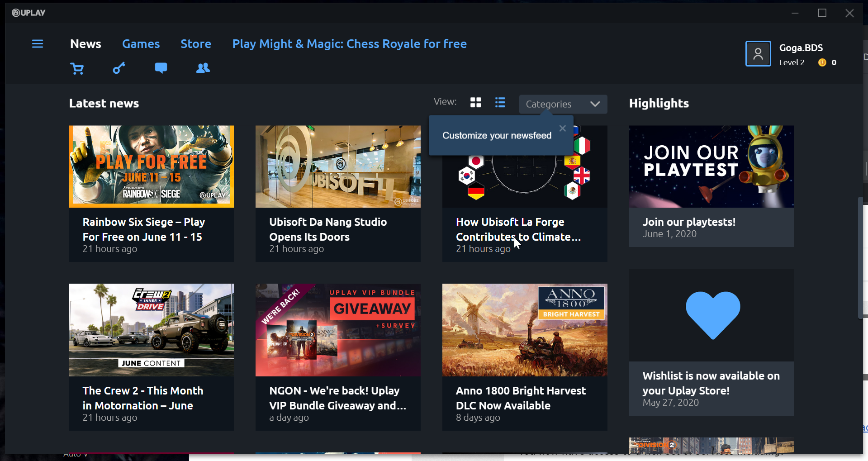The image size is (868, 461).
Task: Switch to list view layout
Action: 500,103
